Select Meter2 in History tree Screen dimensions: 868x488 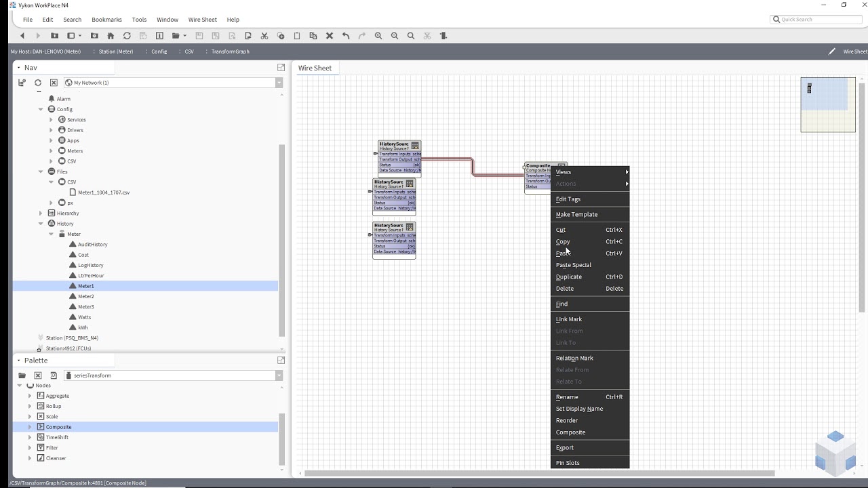tap(86, 296)
